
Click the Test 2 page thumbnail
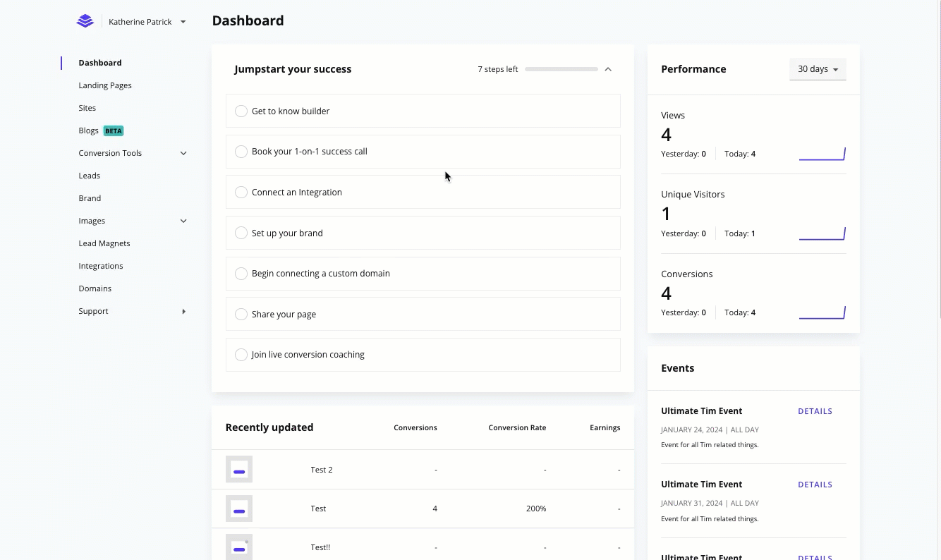click(239, 470)
